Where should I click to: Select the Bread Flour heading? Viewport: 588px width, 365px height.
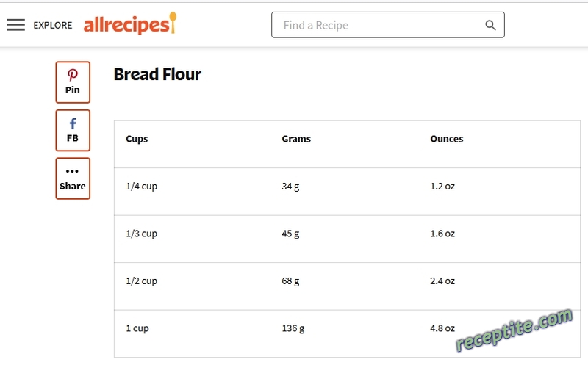pos(157,74)
